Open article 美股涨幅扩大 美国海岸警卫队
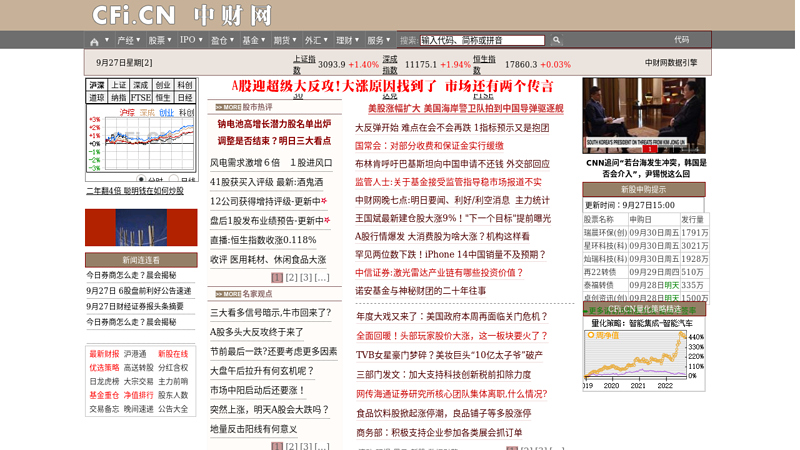Viewport: 800px width, 450px height. pyautogui.click(x=465, y=108)
